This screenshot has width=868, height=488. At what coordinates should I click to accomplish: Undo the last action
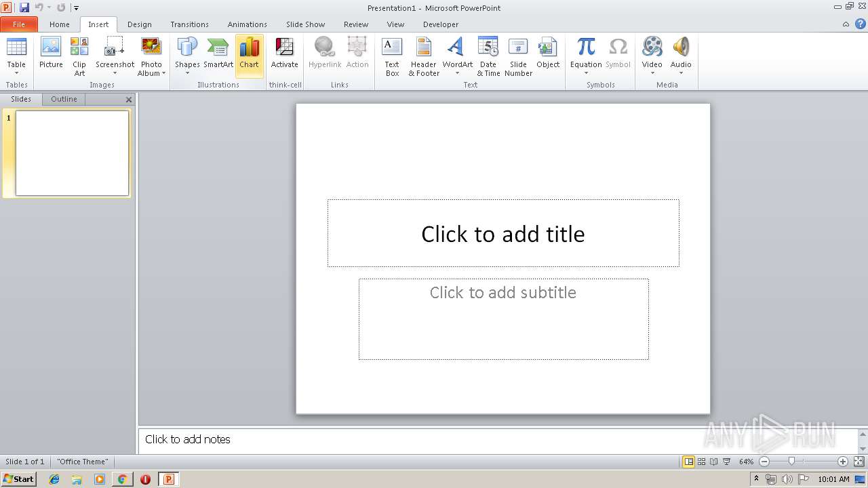point(39,7)
